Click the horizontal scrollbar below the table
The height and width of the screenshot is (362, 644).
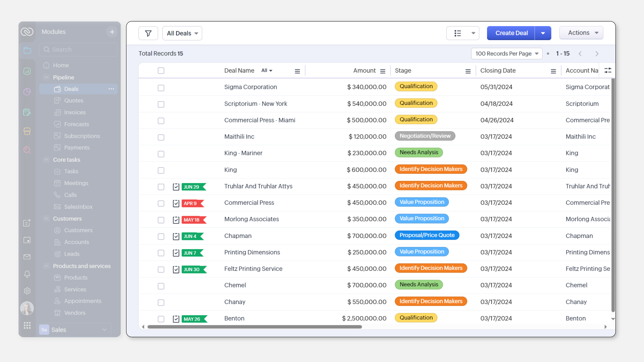click(x=255, y=327)
